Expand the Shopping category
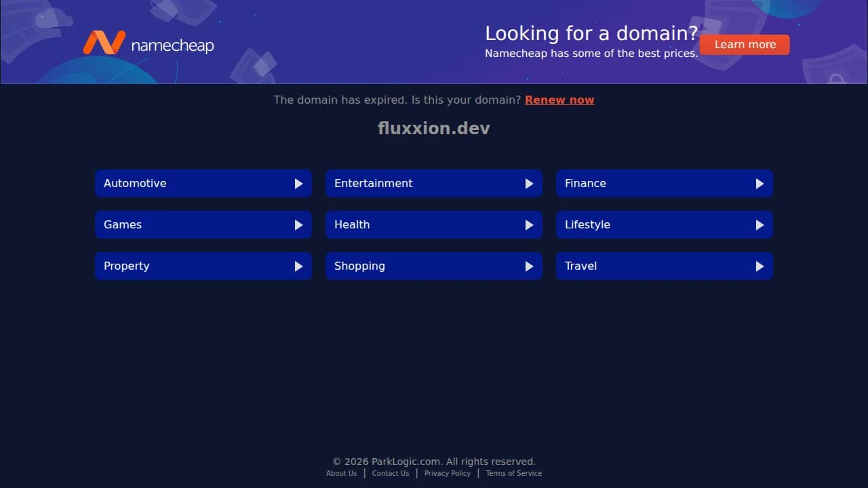 pyautogui.click(x=434, y=266)
